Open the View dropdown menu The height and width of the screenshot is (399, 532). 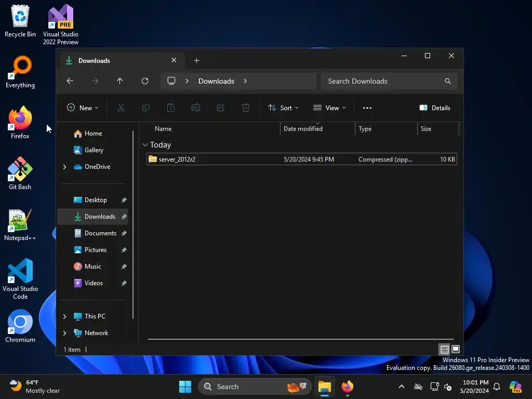329,108
